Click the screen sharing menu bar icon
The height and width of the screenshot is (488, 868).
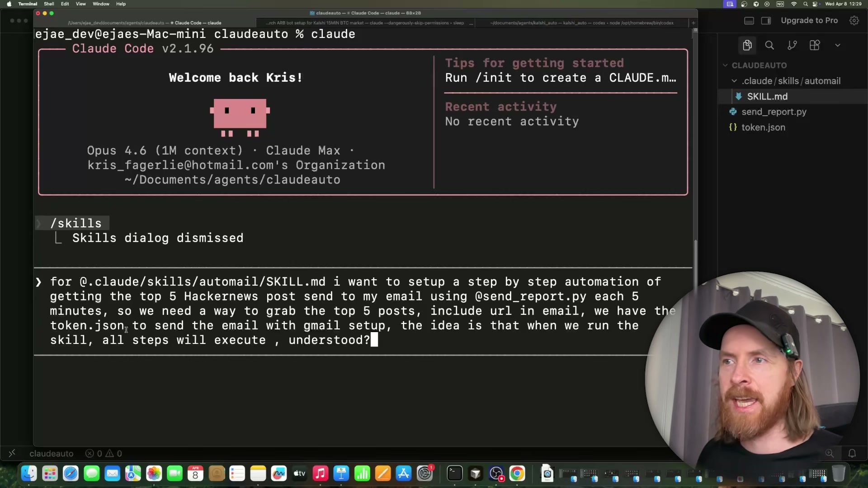pyautogui.click(x=730, y=4)
